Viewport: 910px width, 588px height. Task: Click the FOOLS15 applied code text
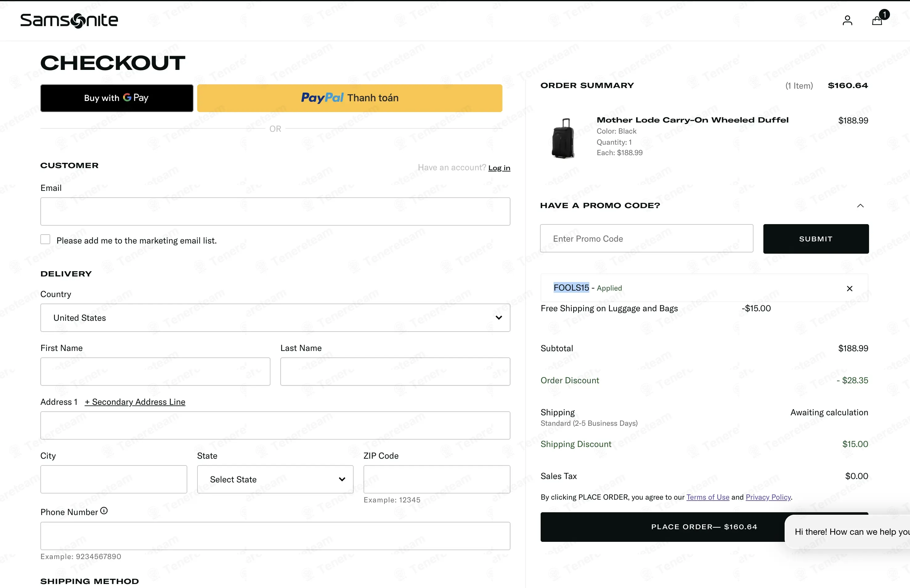(x=571, y=288)
